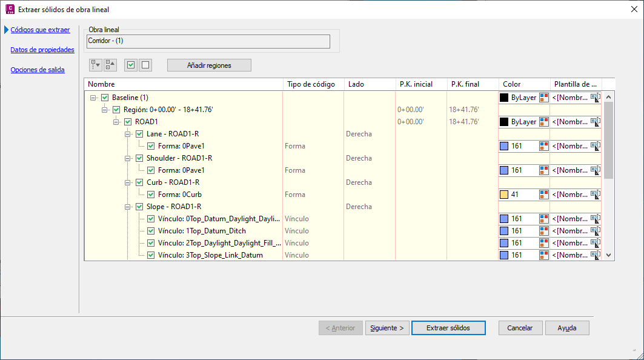Open color picker icon for Shoulder Forma: 0Pave1
The image size is (644, 360).
point(544,170)
